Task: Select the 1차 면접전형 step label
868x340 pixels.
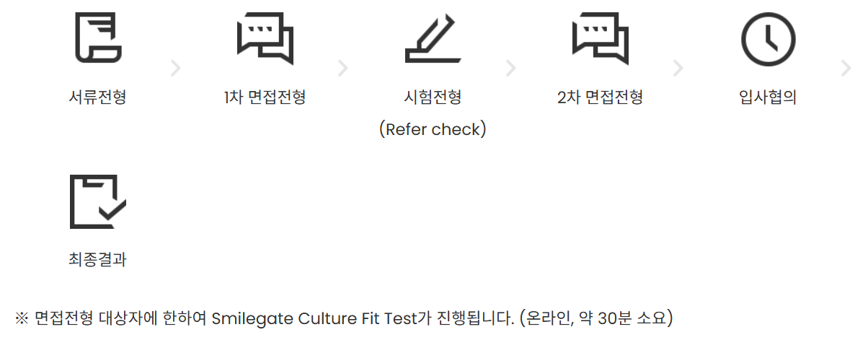Action: tap(265, 97)
